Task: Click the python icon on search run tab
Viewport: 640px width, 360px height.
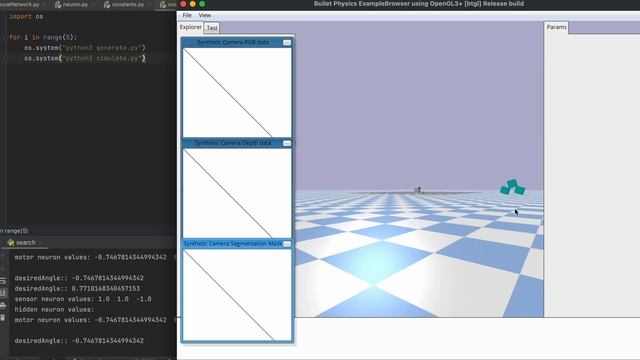Action: [11, 243]
